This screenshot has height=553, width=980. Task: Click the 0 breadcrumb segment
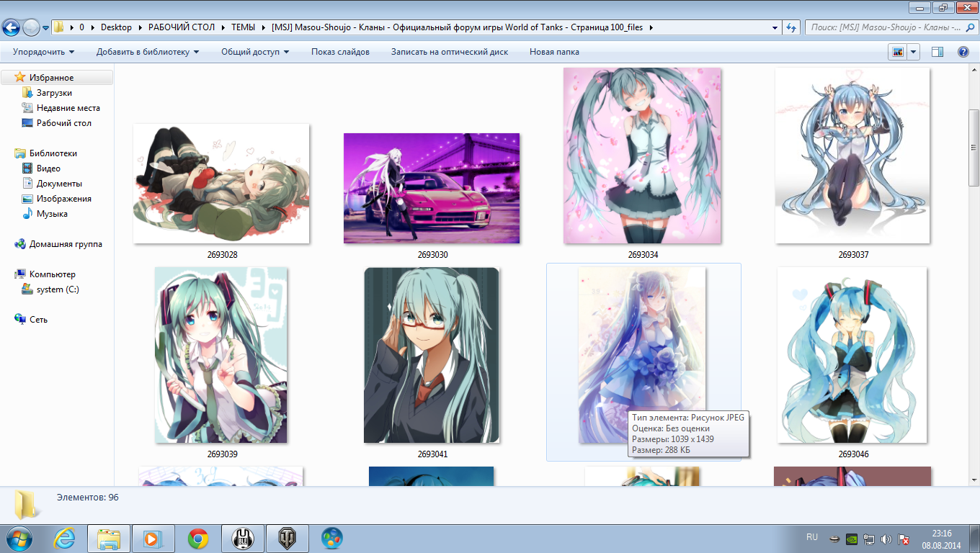[82, 27]
